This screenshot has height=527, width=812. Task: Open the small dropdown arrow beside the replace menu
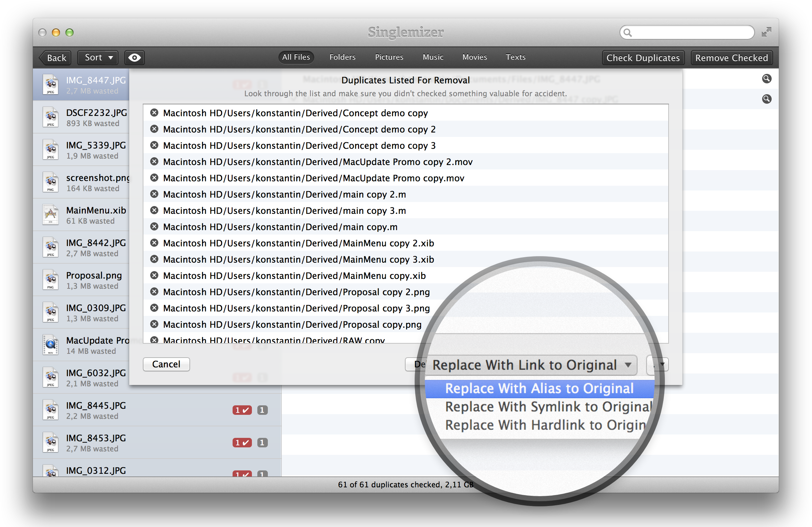click(x=658, y=364)
